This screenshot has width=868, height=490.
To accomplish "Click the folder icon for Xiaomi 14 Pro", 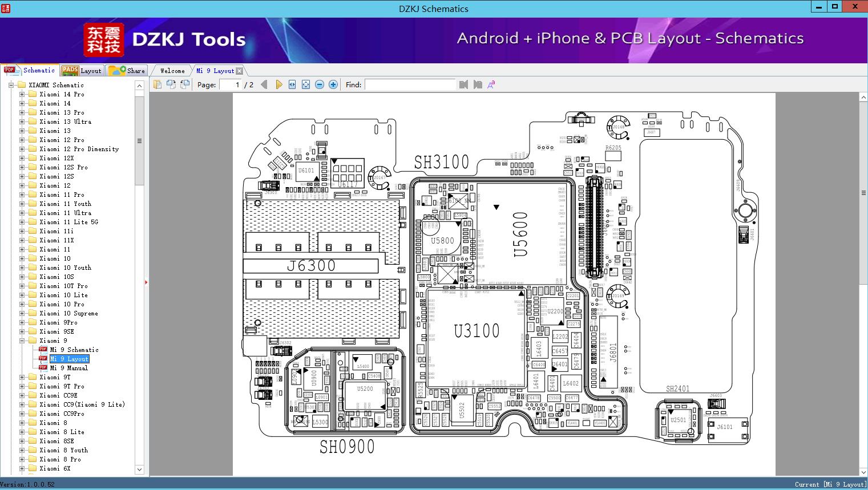I will pos(33,94).
